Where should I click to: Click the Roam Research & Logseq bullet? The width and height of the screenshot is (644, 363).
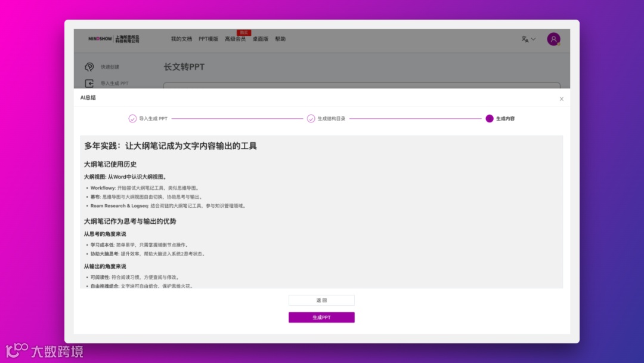pos(169,206)
